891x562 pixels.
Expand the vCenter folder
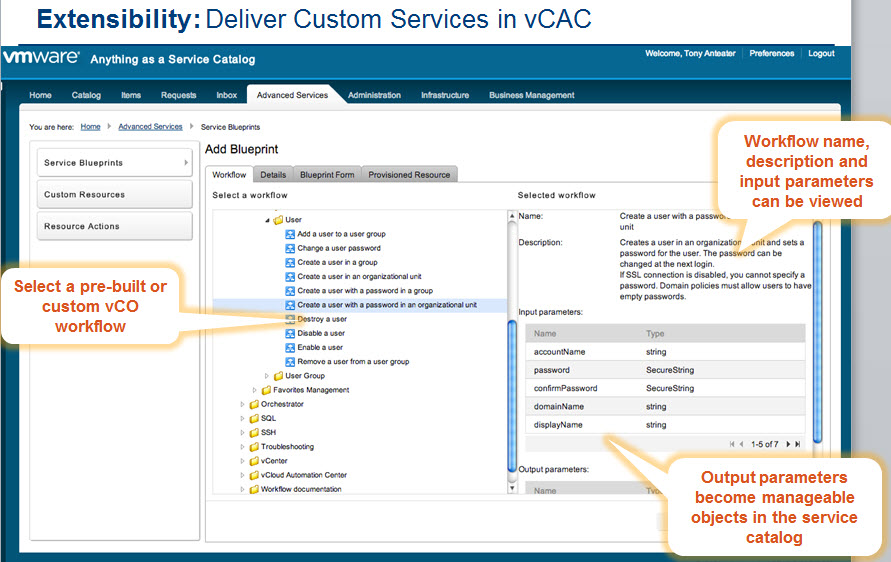pos(243,461)
